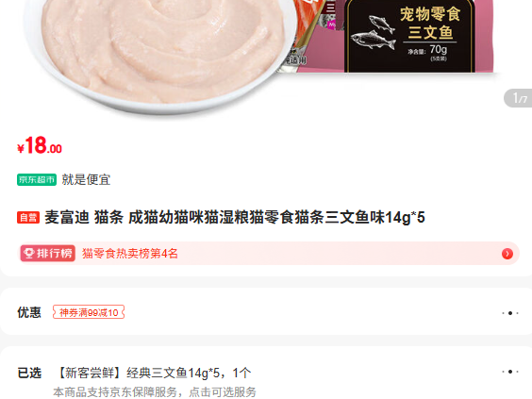Click the 京东保障服务 service hint text
The image size is (532, 399).
[155, 392]
